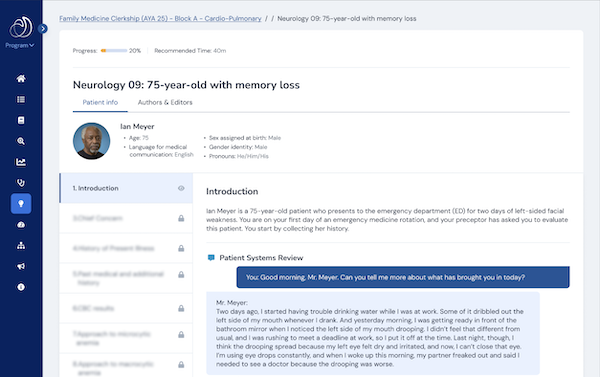Toggle the eye icon beside Introduction
Viewport: 600px width, 377px height.
(181, 188)
